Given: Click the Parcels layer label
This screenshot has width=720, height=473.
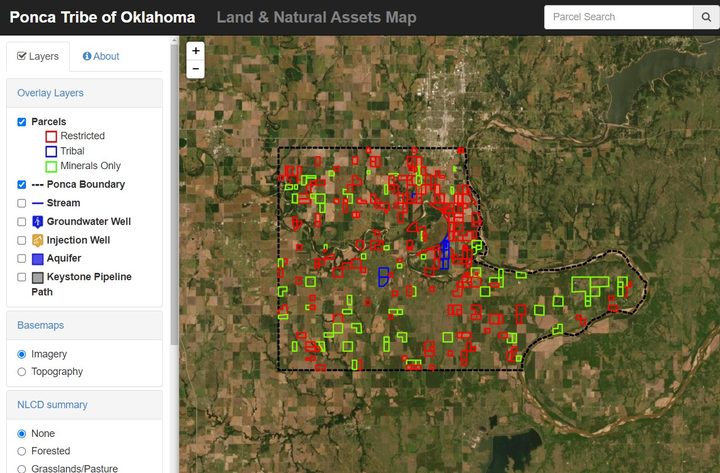Looking at the screenshot, I should pyautogui.click(x=49, y=122).
